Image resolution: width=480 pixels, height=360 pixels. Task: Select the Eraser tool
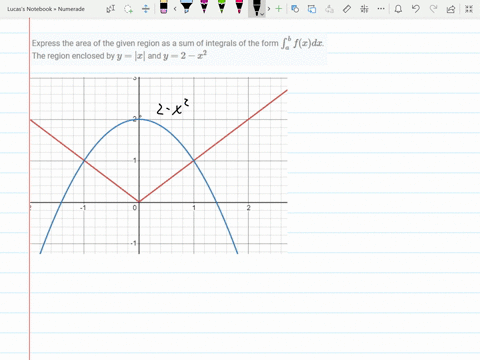point(164,7)
